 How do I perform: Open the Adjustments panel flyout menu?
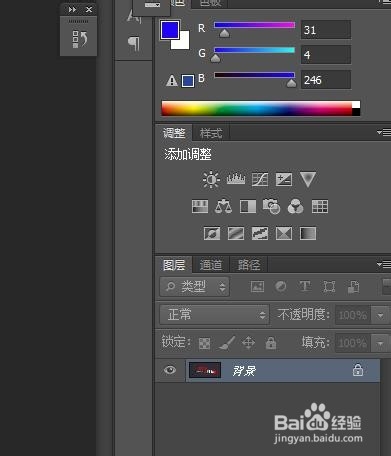[x=383, y=133]
